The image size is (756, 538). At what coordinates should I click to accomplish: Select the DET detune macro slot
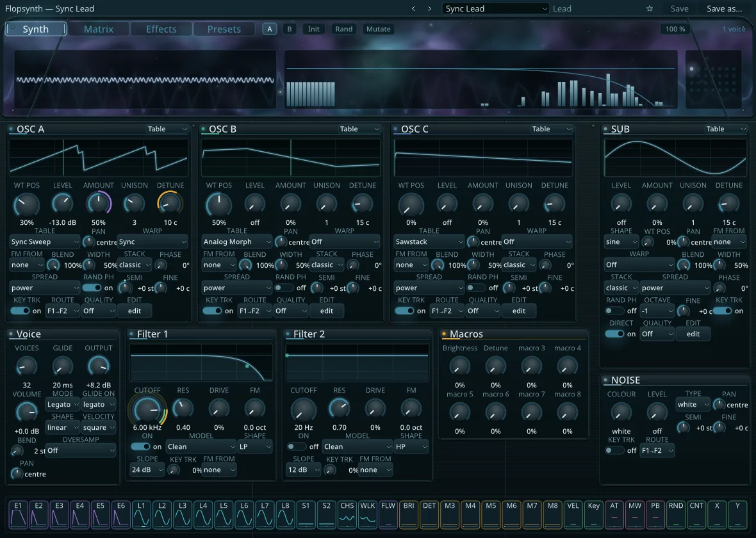coord(429,514)
